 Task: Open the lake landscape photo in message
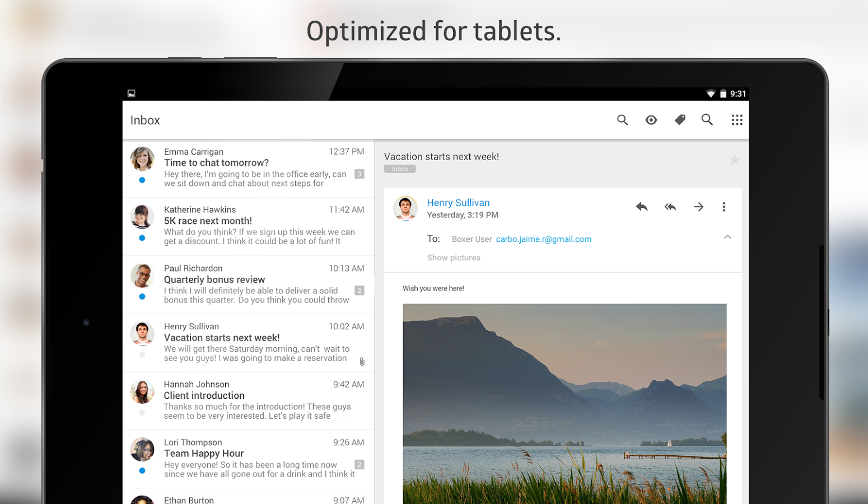click(564, 404)
